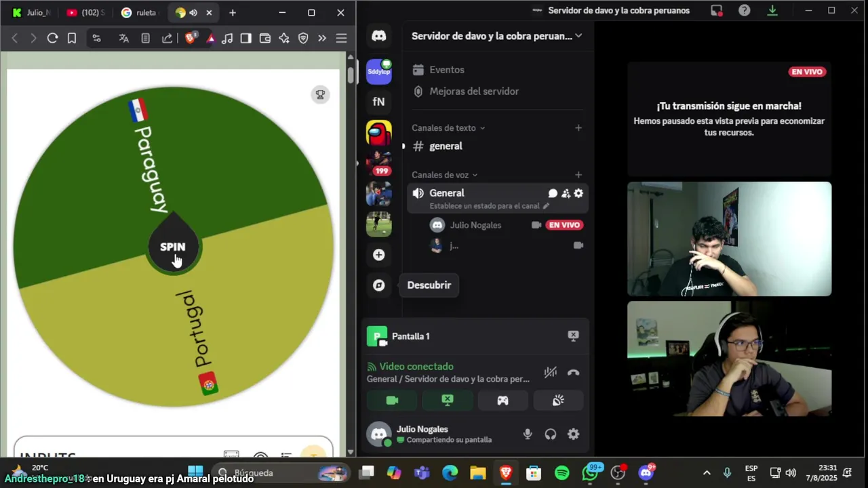Open the top webcam video thumbnail
This screenshot has height=488, width=868.
[x=729, y=239]
